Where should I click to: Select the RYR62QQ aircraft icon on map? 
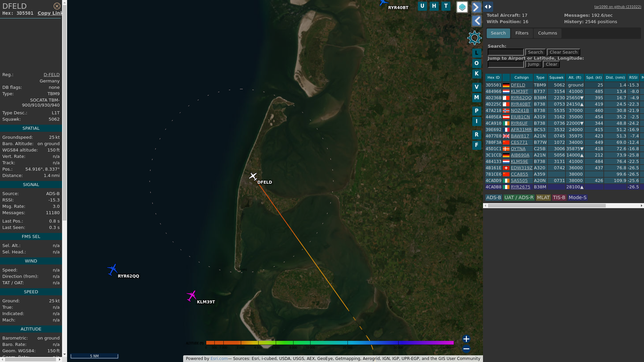[112, 269]
